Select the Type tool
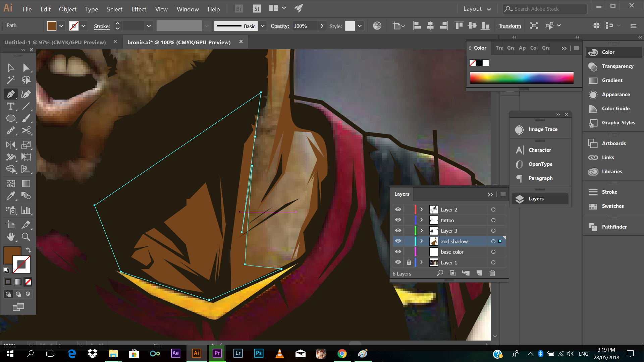This screenshot has height=362, width=644. tap(11, 106)
